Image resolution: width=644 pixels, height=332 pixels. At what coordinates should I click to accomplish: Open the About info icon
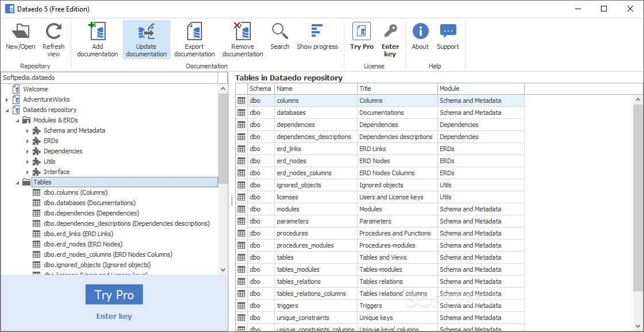point(420,31)
